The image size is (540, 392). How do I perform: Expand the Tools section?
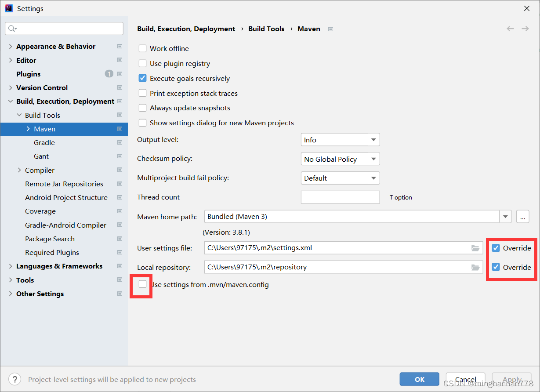11,280
